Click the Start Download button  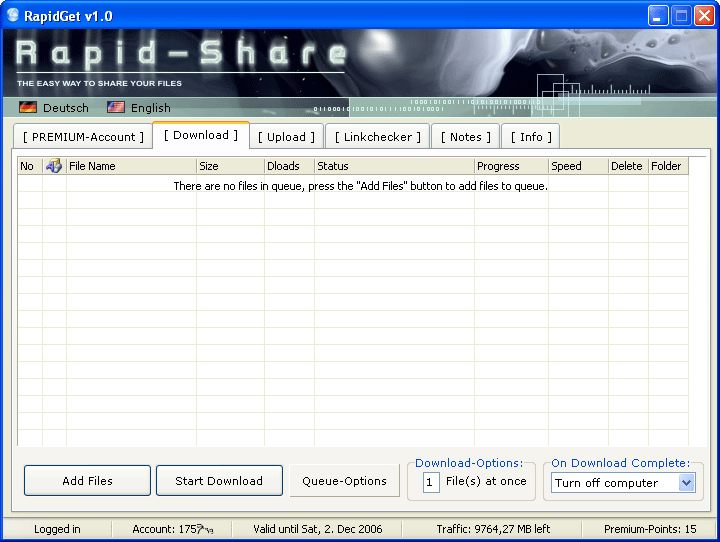(219, 481)
